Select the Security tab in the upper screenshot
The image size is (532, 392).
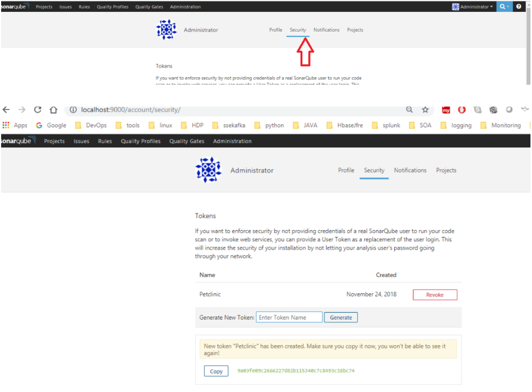pyautogui.click(x=298, y=30)
